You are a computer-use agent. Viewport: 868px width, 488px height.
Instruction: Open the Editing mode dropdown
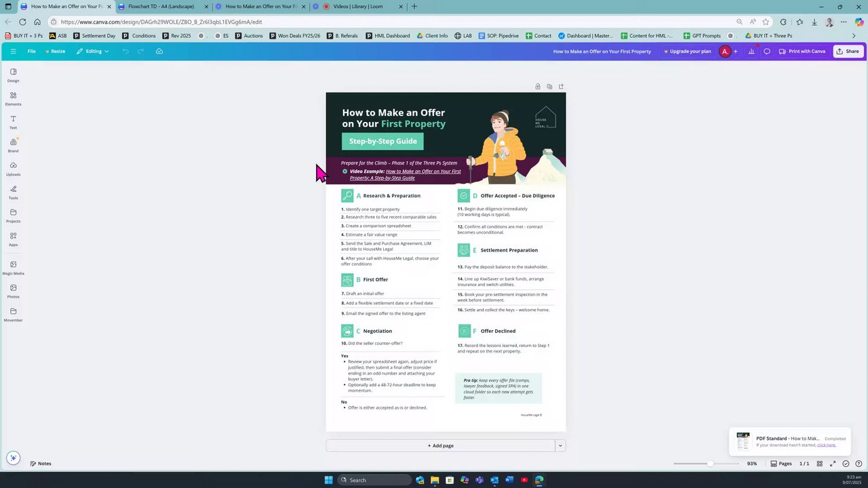(93, 52)
